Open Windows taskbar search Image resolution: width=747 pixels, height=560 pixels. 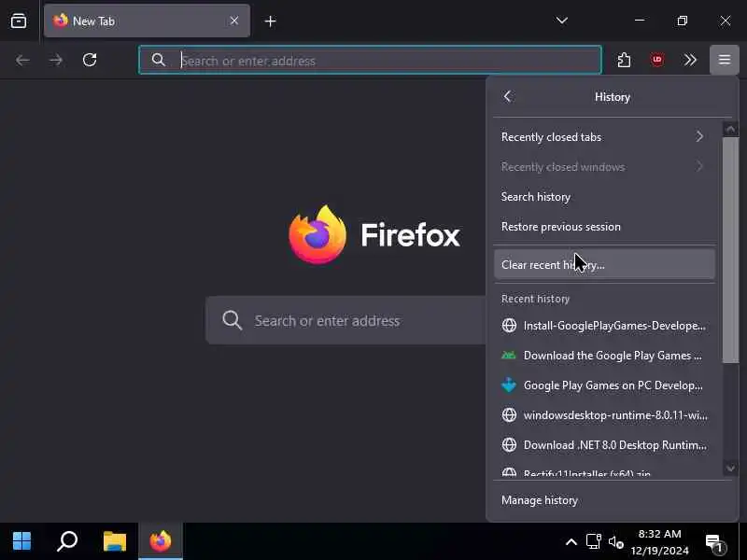67,541
